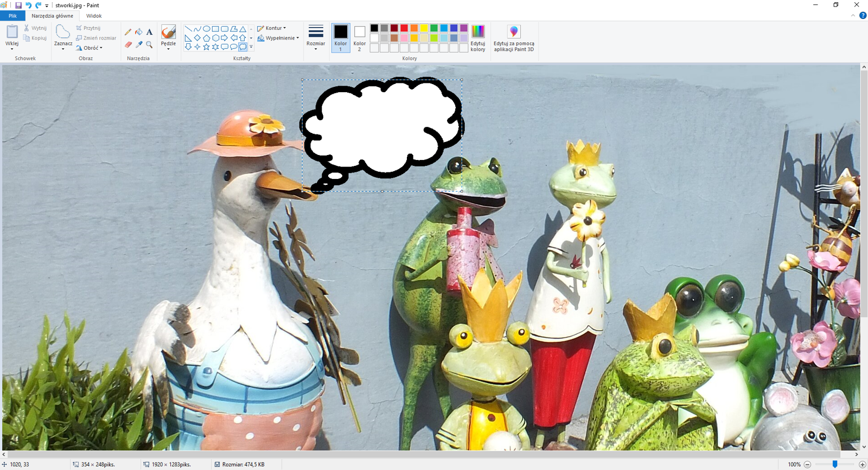This screenshot has height=470, width=868.
Task: Pick the pink color swatch
Action: [x=404, y=38]
